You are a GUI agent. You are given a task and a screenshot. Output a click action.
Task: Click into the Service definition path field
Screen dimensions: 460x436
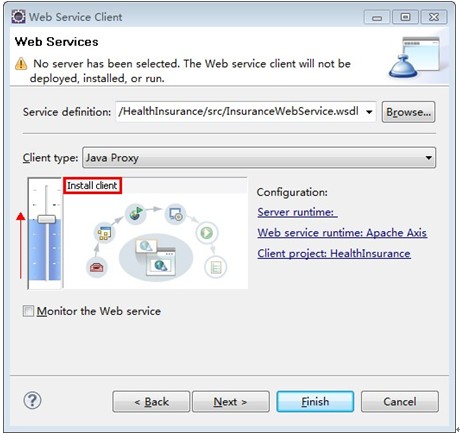coord(239,111)
